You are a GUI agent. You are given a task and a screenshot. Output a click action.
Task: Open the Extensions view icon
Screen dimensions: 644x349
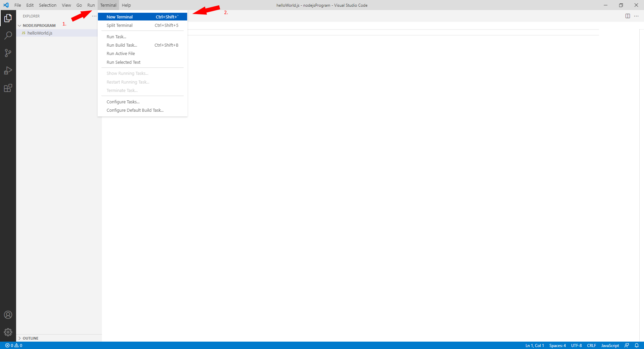(8, 88)
